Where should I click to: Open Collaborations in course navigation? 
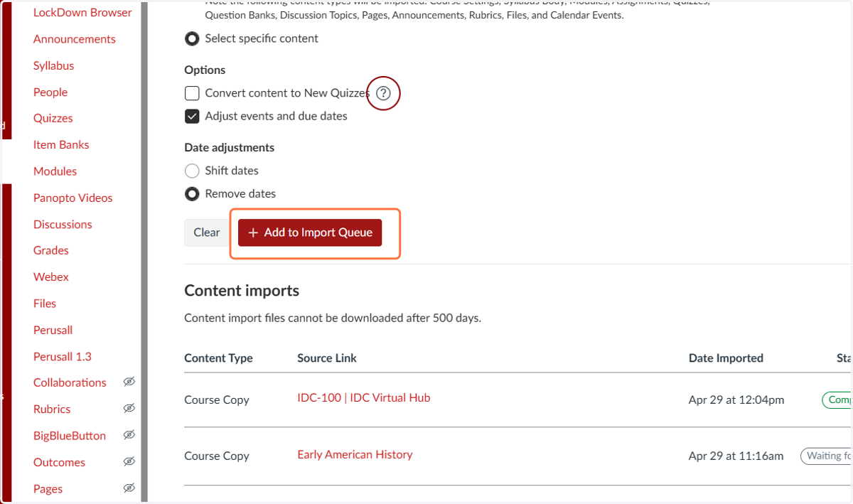70,382
